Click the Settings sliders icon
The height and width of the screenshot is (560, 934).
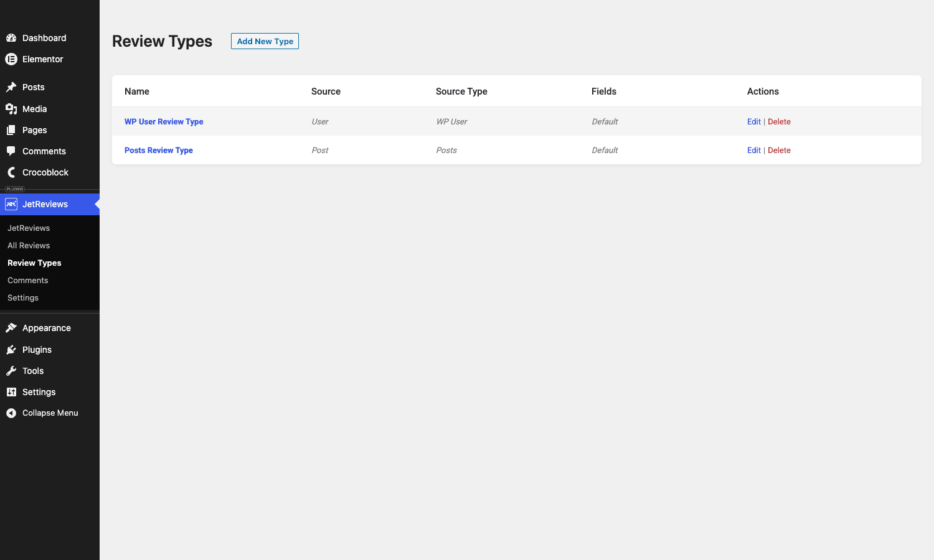click(11, 392)
